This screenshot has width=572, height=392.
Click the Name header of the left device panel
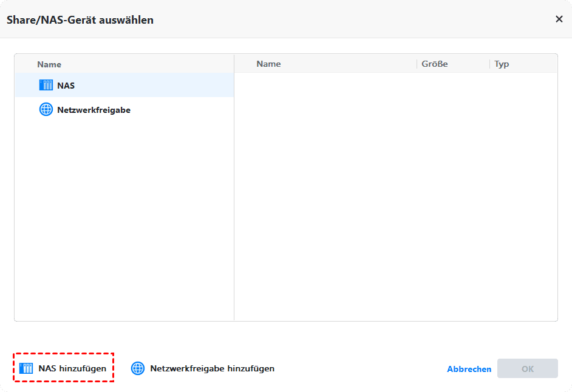pos(49,64)
